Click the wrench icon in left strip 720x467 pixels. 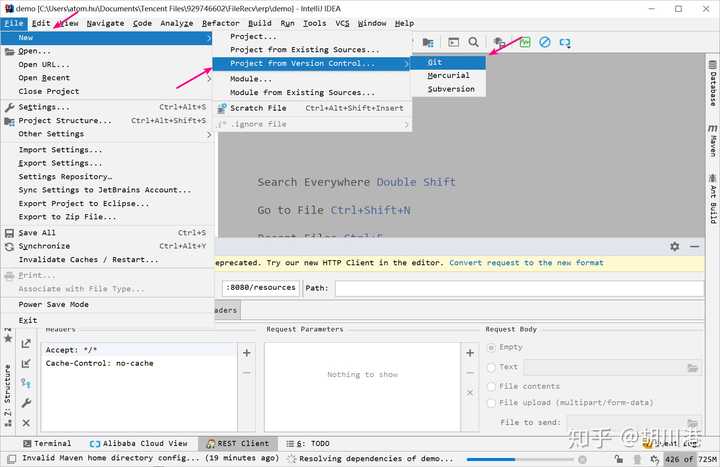pos(26,403)
